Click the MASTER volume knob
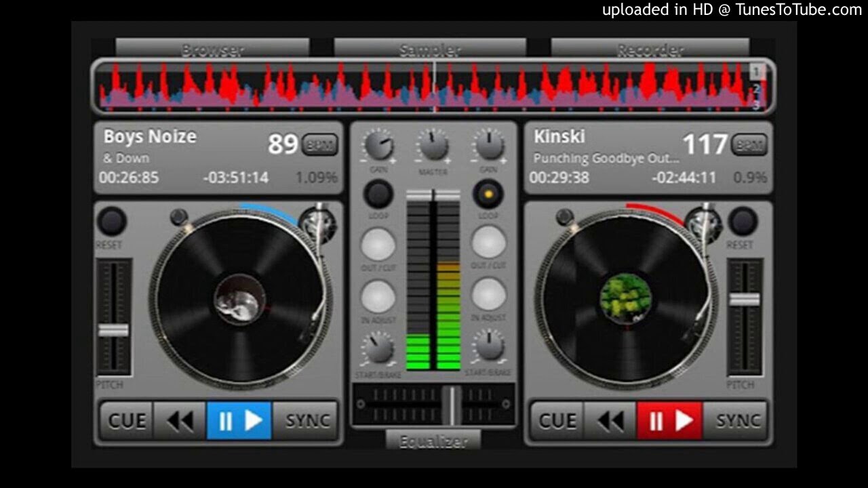Image resolution: width=868 pixels, height=488 pixels. (433, 144)
